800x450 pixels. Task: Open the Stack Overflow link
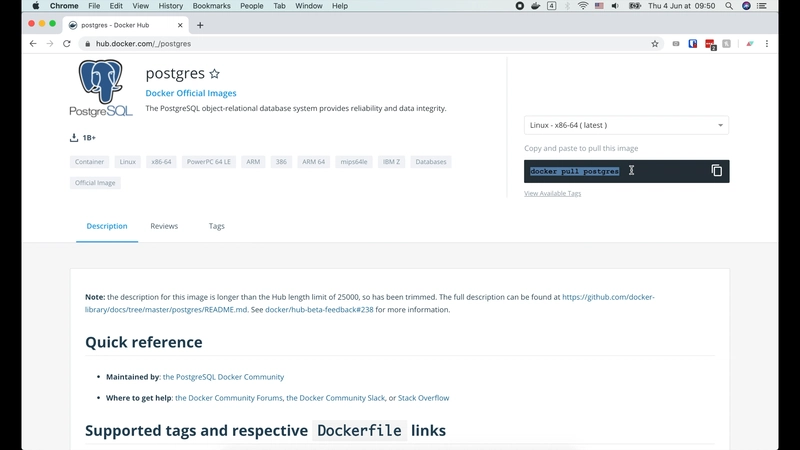click(x=423, y=398)
